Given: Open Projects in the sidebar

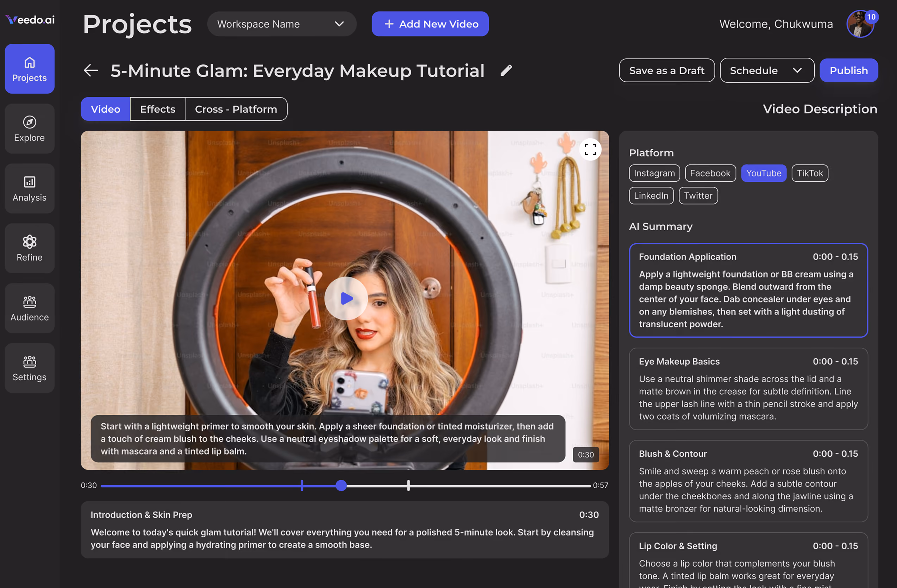Looking at the screenshot, I should coord(30,69).
